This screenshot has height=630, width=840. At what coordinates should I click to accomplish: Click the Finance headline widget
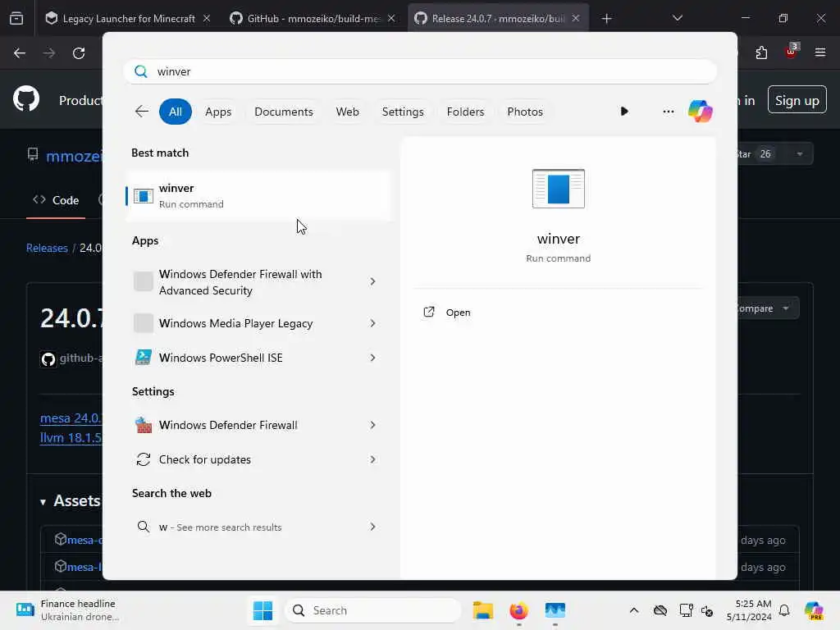click(x=67, y=610)
